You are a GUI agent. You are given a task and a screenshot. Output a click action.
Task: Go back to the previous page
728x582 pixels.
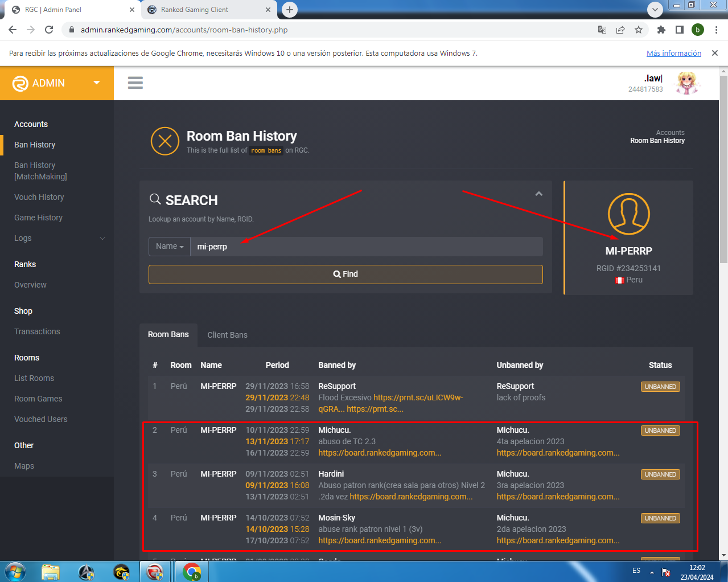(13, 30)
